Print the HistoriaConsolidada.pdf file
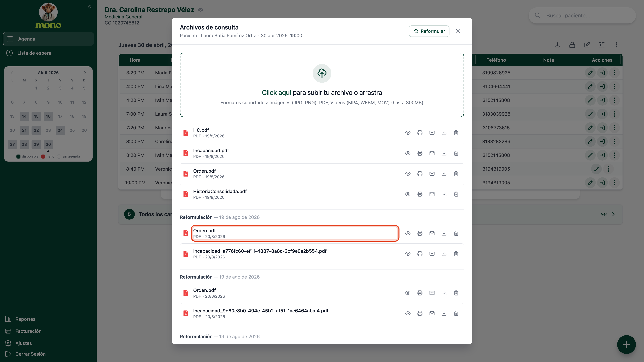The width and height of the screenshot is (644, 362). click(x=420, y=194)
